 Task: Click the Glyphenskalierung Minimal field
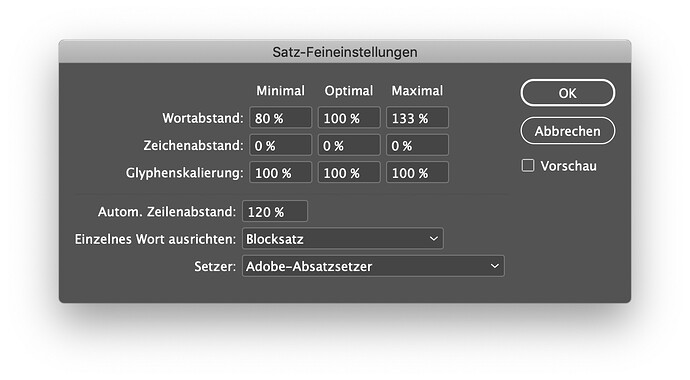point(280,172)
